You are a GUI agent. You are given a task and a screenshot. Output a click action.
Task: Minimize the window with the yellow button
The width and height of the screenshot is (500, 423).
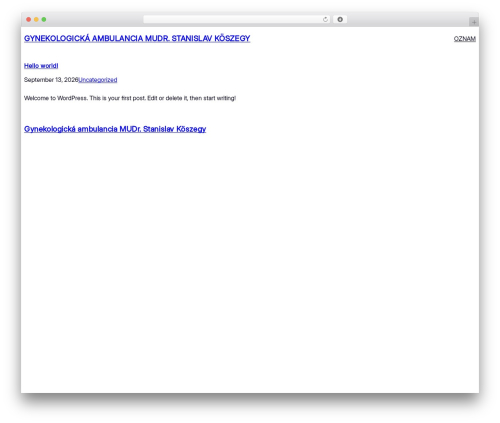pos(36,19)
